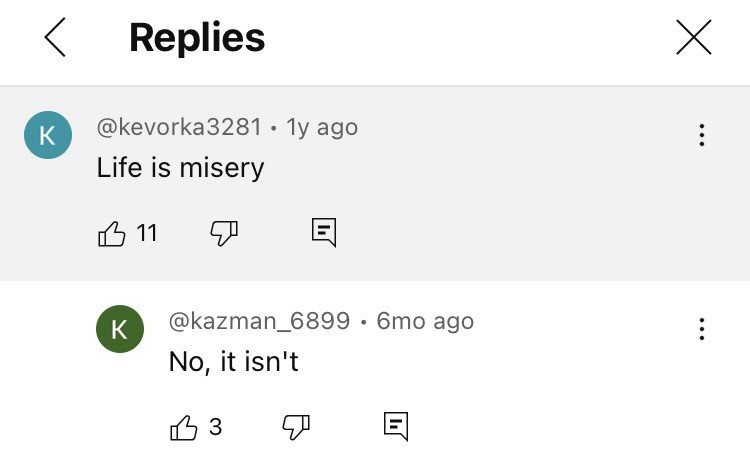Dislike the "No, it isn't" reply
The height and width of the screenshot is (463, 750).
(x=295, y=428)
